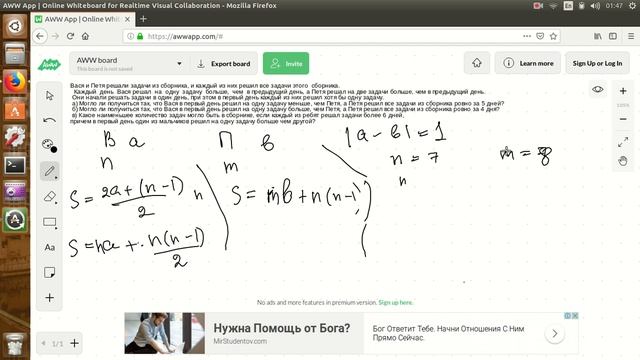The image size is (640, 360).
Task: Click the ad's next arrow button
Action: (x=555, y=333)
